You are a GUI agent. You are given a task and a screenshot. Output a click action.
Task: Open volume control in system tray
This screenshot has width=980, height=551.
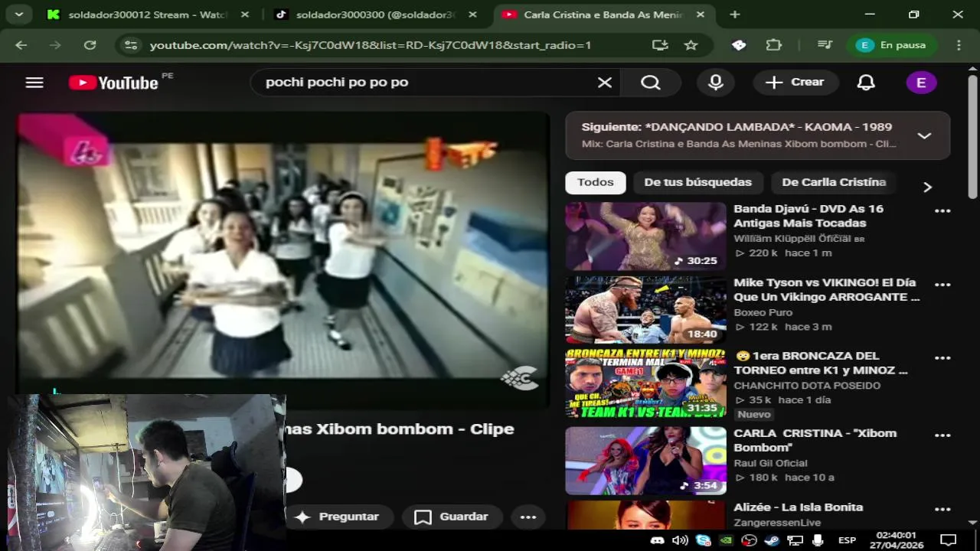(680, 540)
